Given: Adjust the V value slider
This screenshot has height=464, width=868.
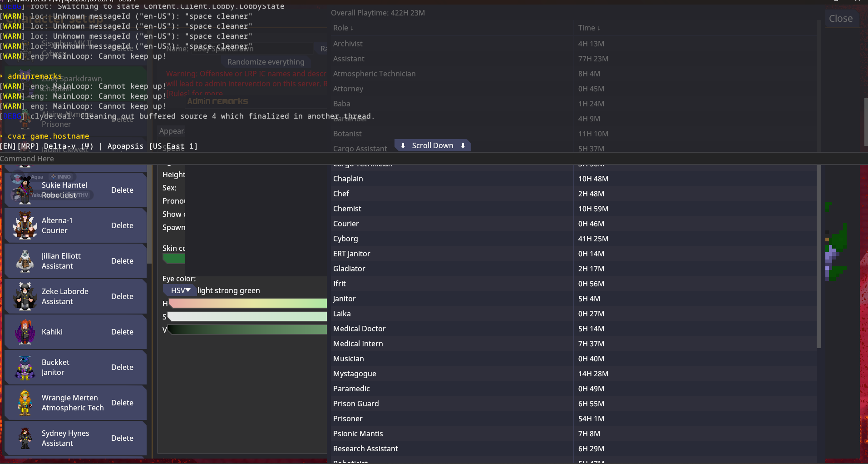Looking at the screenshot, I should coord(247,329).
